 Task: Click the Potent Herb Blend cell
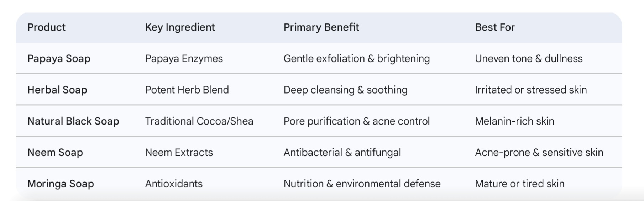coord(187,90)
